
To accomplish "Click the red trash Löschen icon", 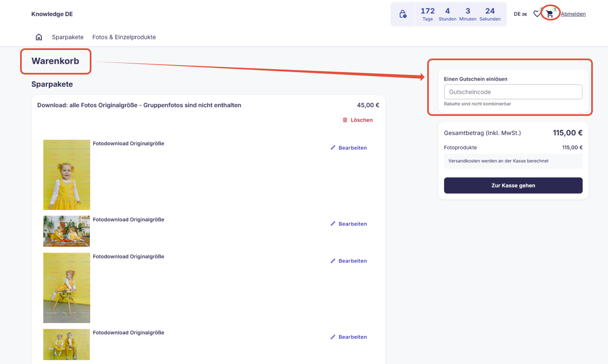I will point(345,120).
